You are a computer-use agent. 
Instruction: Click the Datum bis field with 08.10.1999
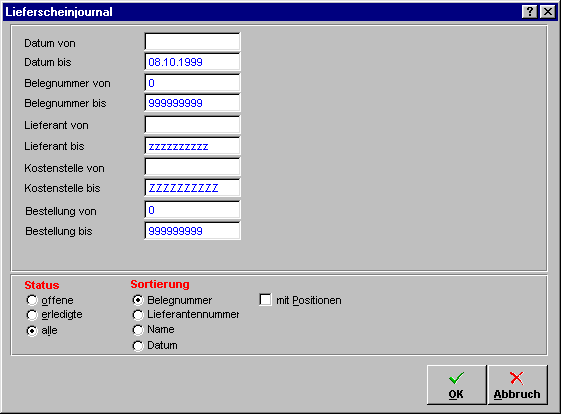tap(192, 62)
